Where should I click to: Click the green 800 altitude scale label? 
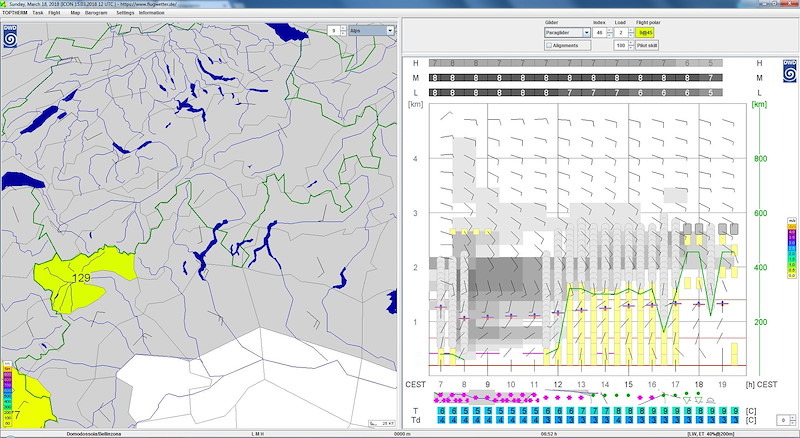[761, 159]
